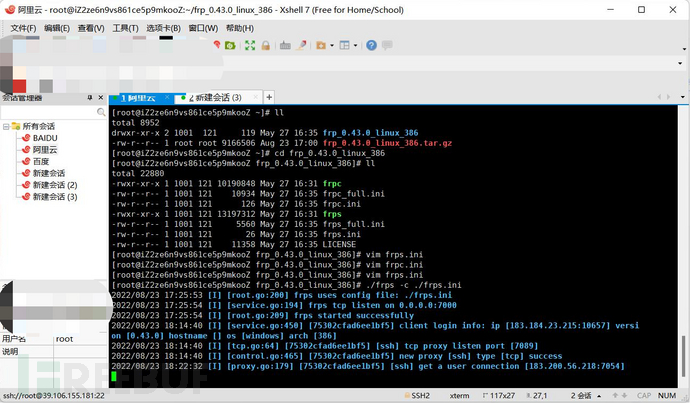
Task: Collapse the 所有会话 tree node
Action: tap(6, 127)
